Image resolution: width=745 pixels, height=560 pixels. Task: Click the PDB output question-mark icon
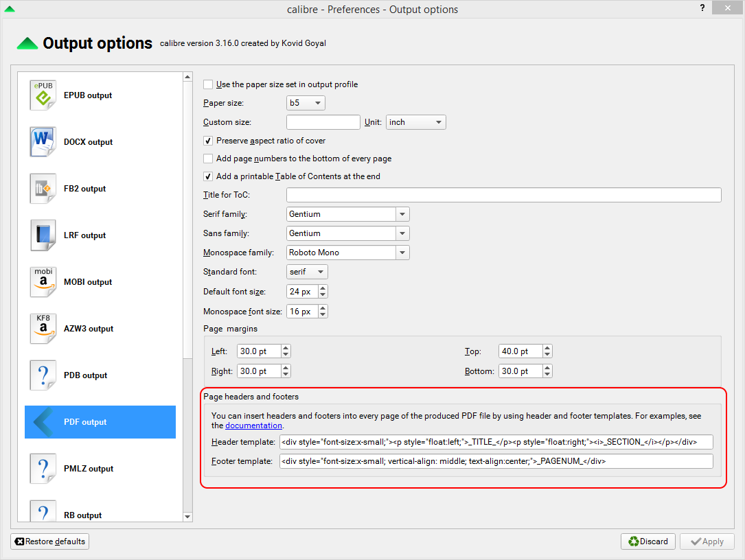tap(43, 375)
